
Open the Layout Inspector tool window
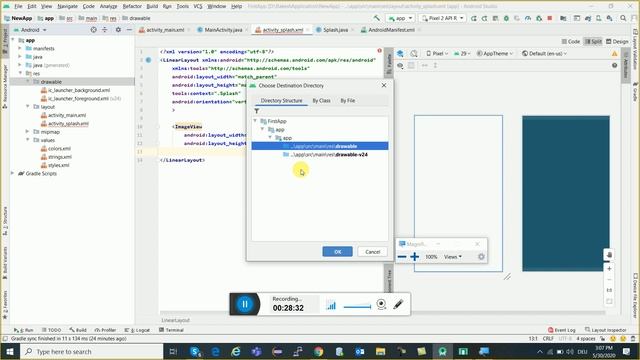click(606, 330)
